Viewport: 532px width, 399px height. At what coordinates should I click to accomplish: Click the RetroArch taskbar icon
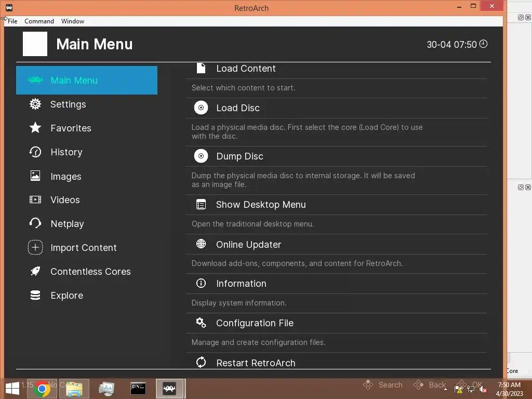(170, 389)
